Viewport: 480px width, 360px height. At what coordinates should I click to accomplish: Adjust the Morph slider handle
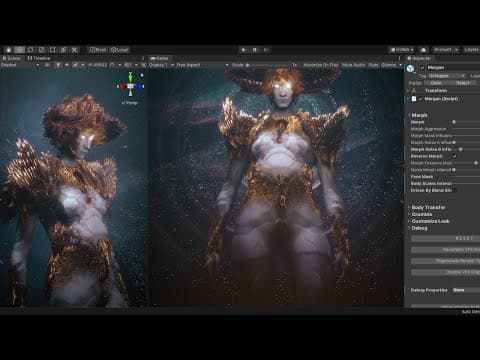454,122
